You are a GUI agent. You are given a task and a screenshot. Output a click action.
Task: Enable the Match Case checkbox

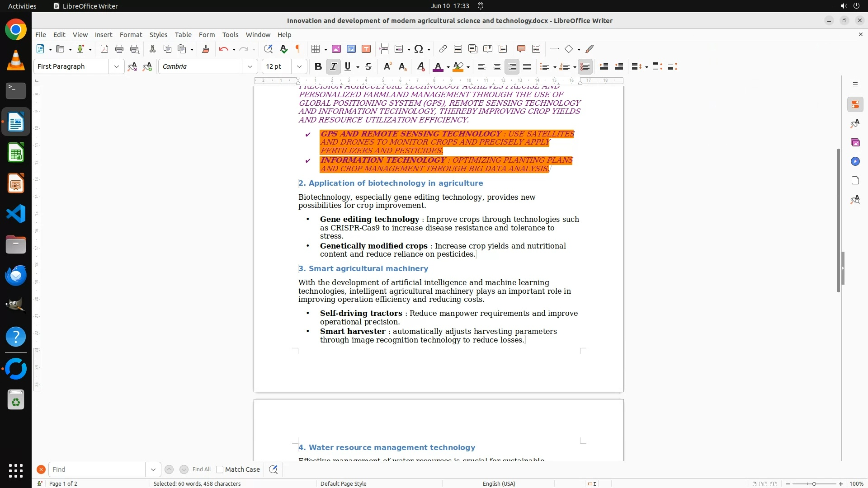click(x=220, y=469)
